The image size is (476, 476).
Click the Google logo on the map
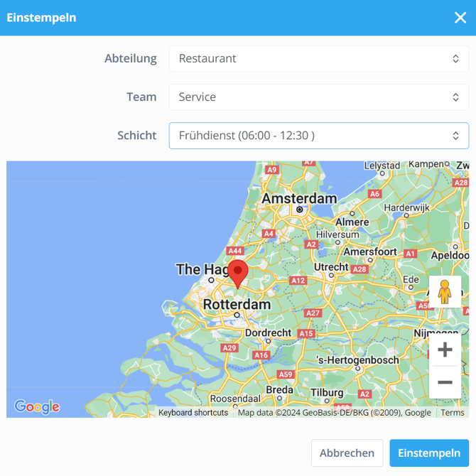[x=37, y=406]
